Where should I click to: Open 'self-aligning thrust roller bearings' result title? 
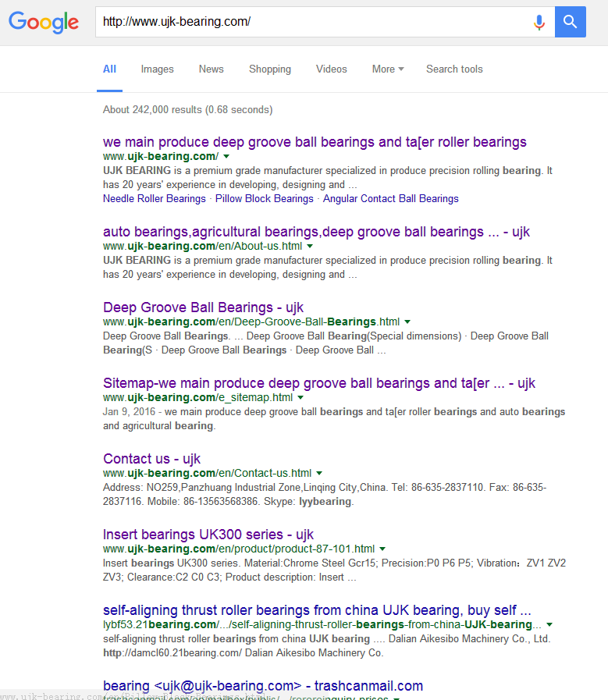(317, 609)
